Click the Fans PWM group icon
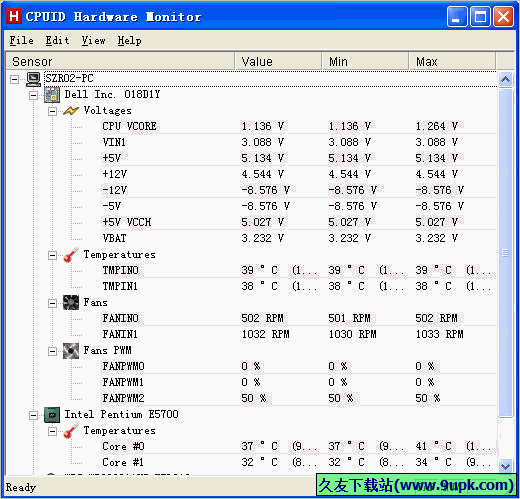Viewport: 520px width, 499px height. [x=71, y=351]
